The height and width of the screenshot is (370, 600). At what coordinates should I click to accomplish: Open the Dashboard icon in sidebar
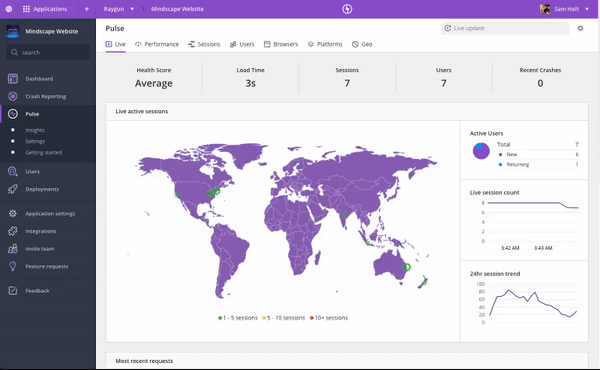[x=13, y=79]
